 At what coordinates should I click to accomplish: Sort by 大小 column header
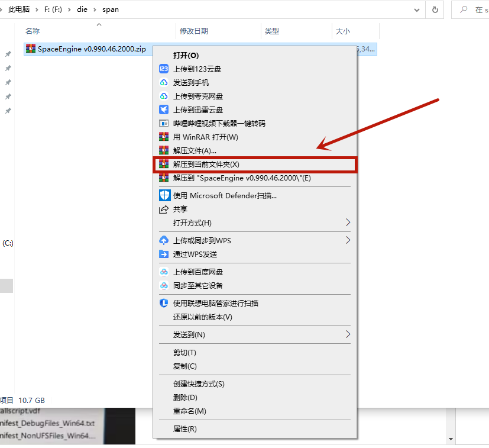tap(342, 31)
